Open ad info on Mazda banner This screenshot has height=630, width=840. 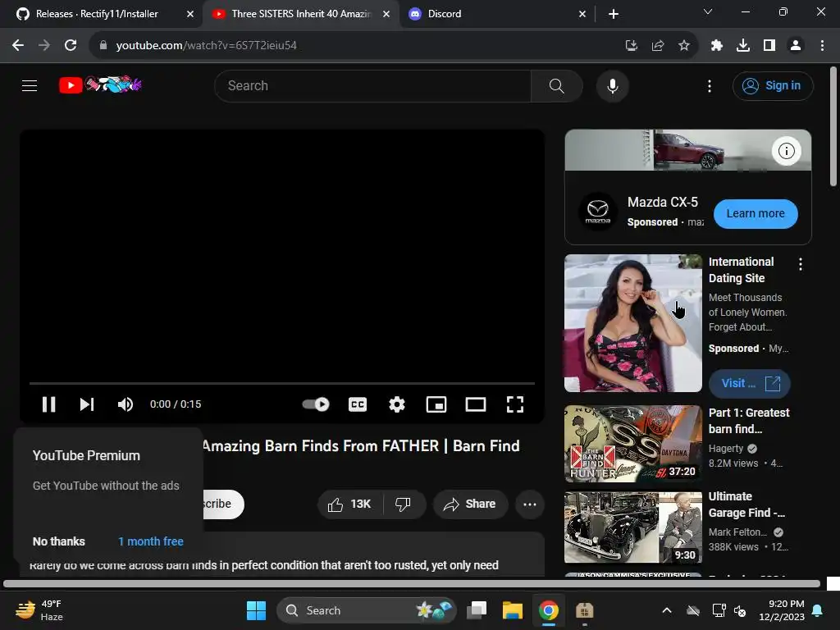point(786,151)
